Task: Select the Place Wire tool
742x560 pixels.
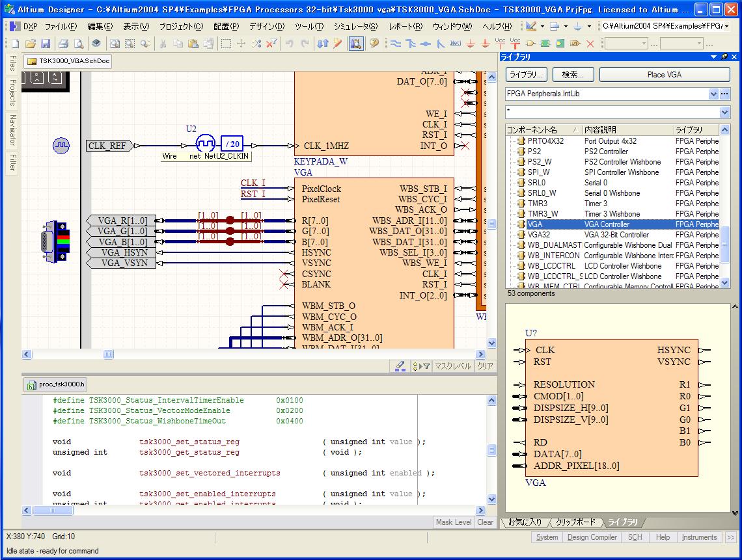Action: [396, 44]
